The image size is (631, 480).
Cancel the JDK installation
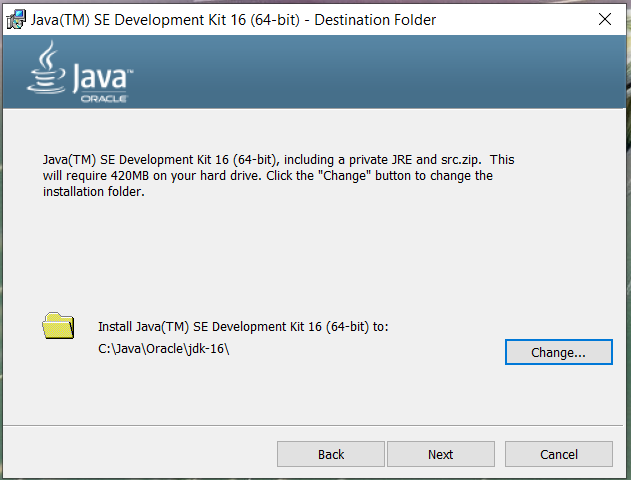(x=559, y=454)
